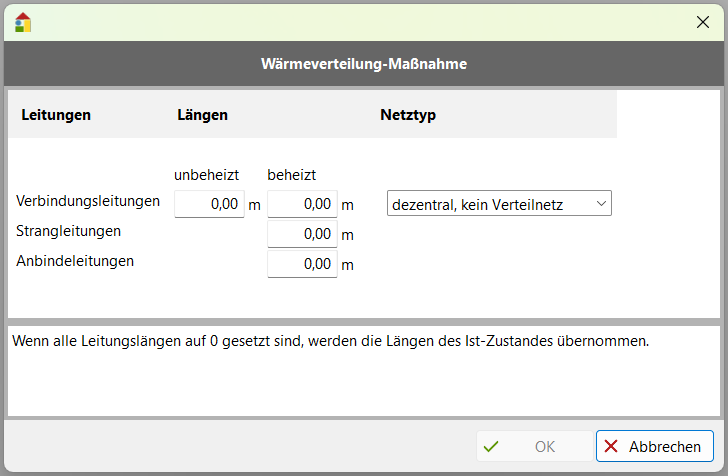Click the Anbindeleitungen row label
Image resolution: width=728 pixels, height=476 pixels.
click(x=75, y=261)
